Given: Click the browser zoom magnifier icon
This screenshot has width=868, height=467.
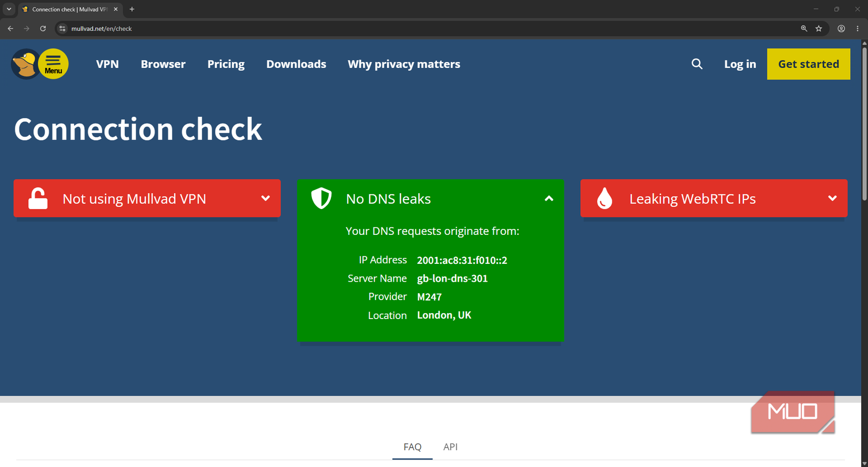Looking at the screenshot, I should click(804, 28).
